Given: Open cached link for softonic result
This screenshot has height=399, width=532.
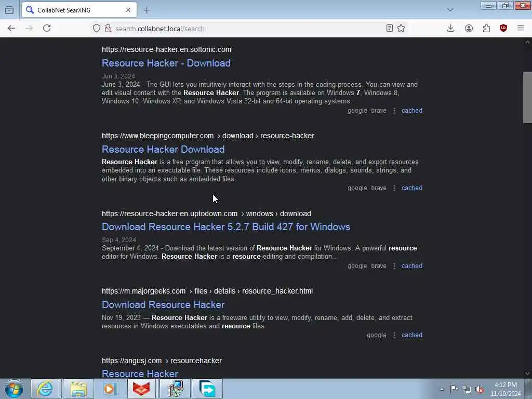Looking at the screenshot, I should 412,111.
